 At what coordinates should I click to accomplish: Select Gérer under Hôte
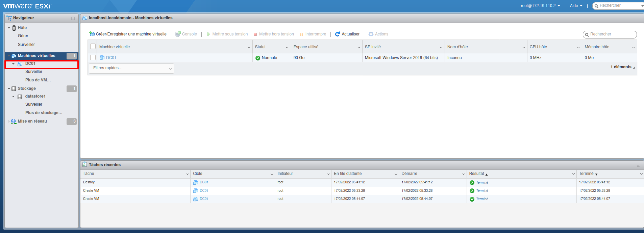23,36
